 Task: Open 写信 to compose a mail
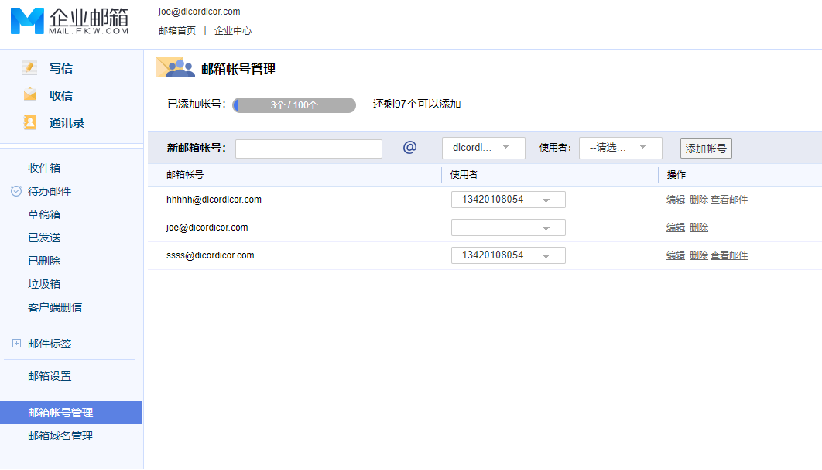coord(61,68)
